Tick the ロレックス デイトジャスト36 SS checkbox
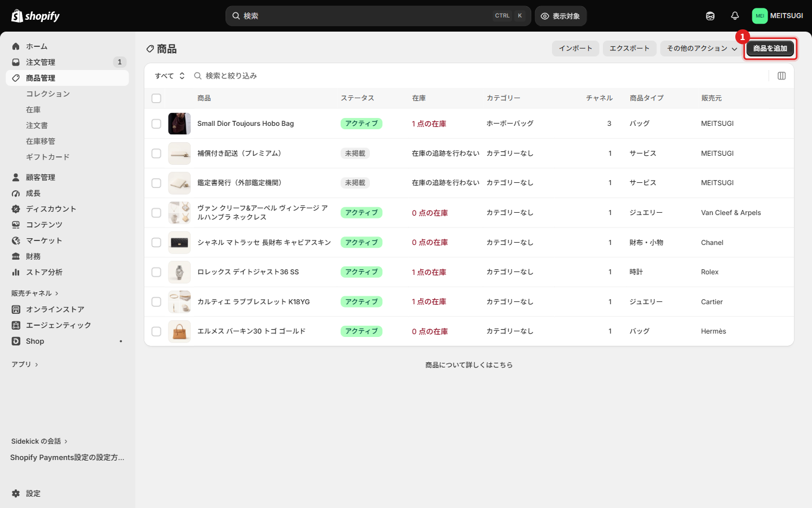 click(156, 272)
